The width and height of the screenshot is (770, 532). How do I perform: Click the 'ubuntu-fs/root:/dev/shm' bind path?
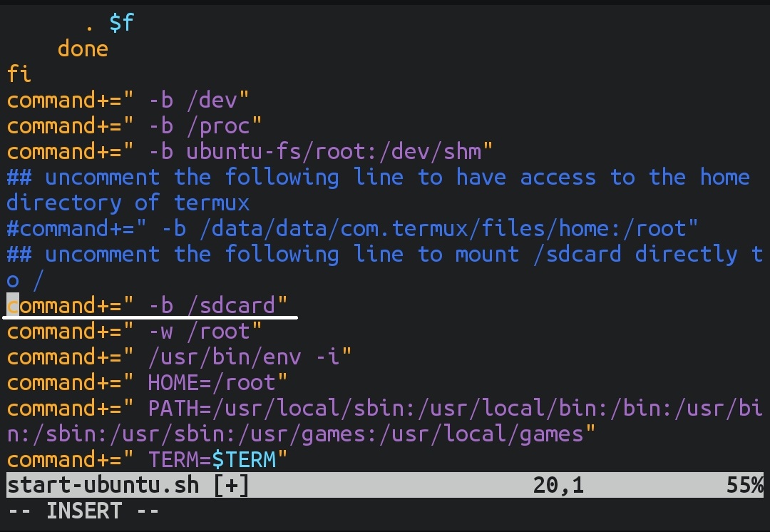click(x=333, y=151)
